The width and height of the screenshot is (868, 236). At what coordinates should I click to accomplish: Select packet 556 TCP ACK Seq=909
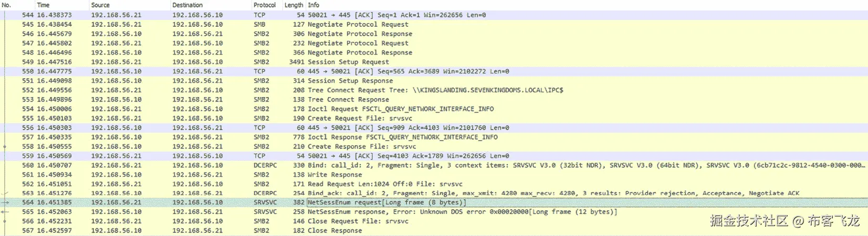pos(434,127)
